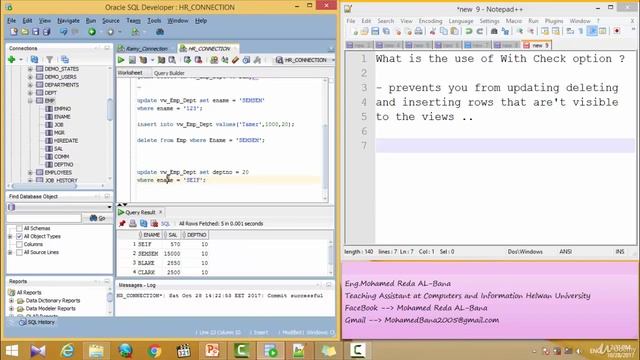Expand the DEMO_STATES table node
Image resolution: width=640 pixels, height=360 pixels.
30,69
